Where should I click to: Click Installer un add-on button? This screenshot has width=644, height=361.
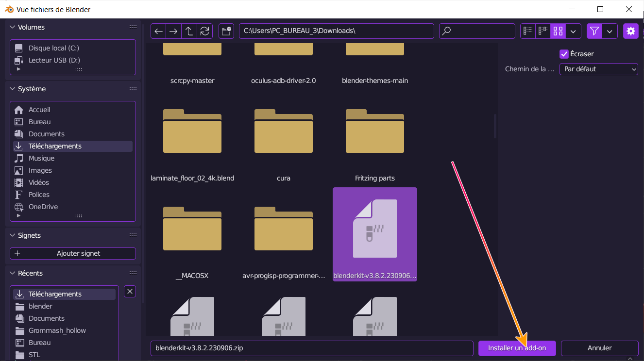click(x=517, y=348)
